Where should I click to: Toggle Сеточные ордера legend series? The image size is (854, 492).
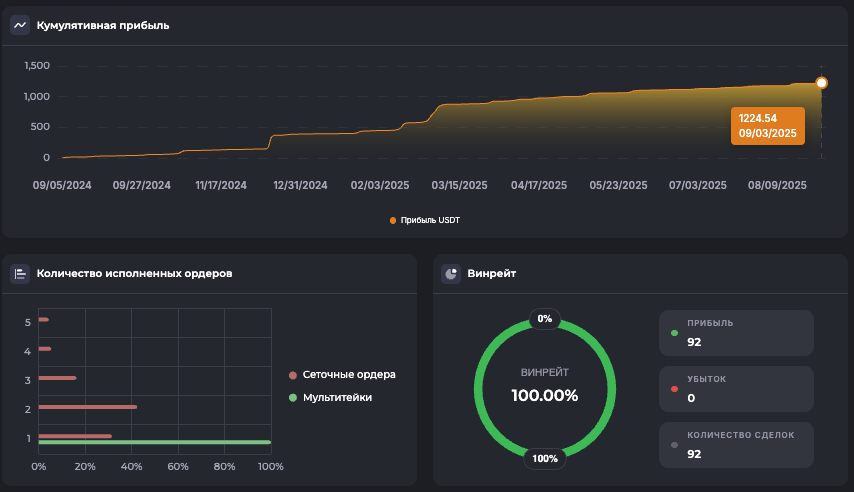(342, 374)
